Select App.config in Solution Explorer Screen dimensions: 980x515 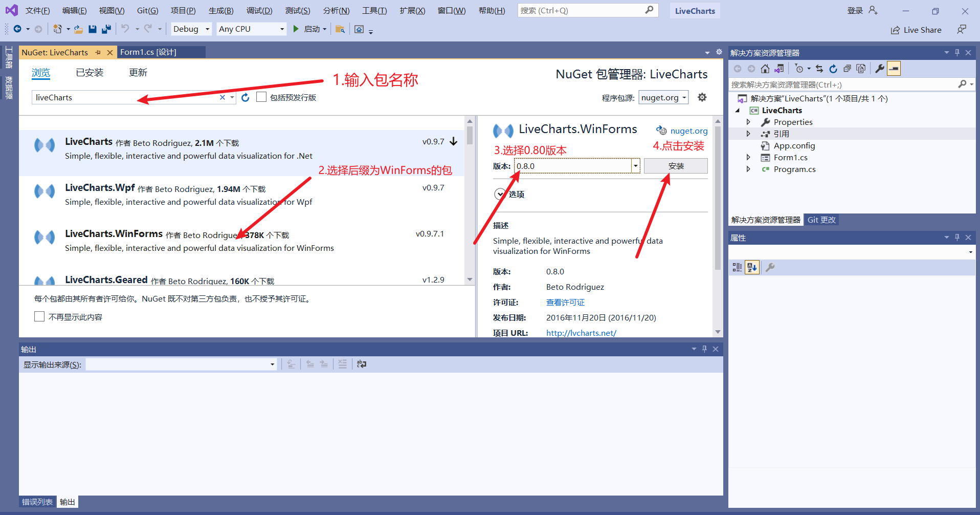pos(794,145)
